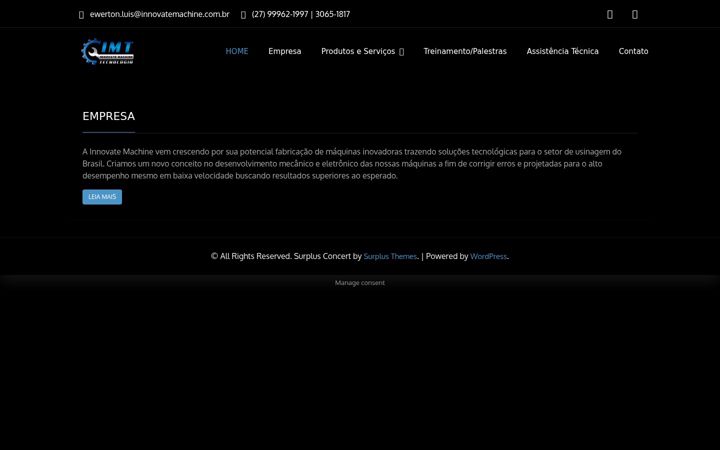Click the (27) 99962-1997 | 3065-1817 phone number
The width and height of the screenshot is (720, 450).
coord(301,14)
